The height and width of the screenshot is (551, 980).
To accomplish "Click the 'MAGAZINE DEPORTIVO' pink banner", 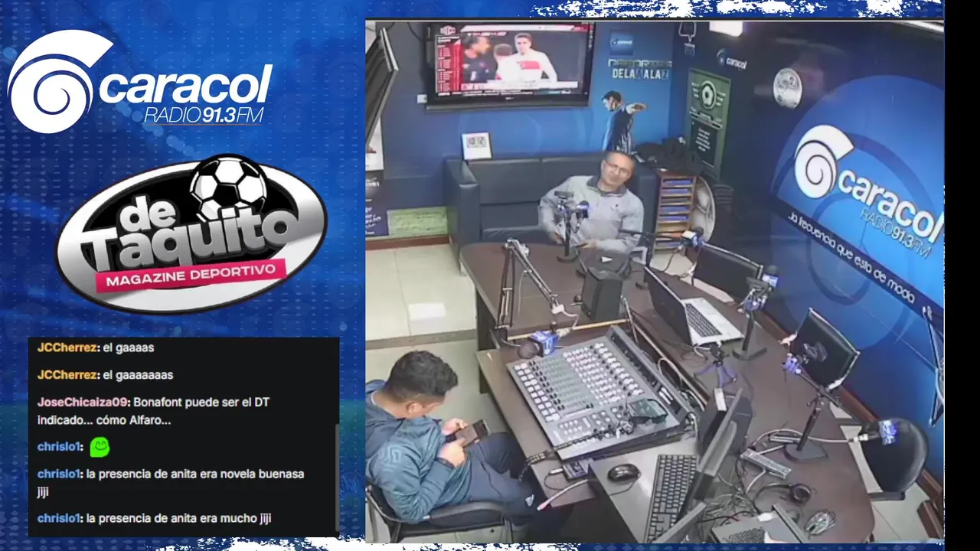I will (190, 276).
